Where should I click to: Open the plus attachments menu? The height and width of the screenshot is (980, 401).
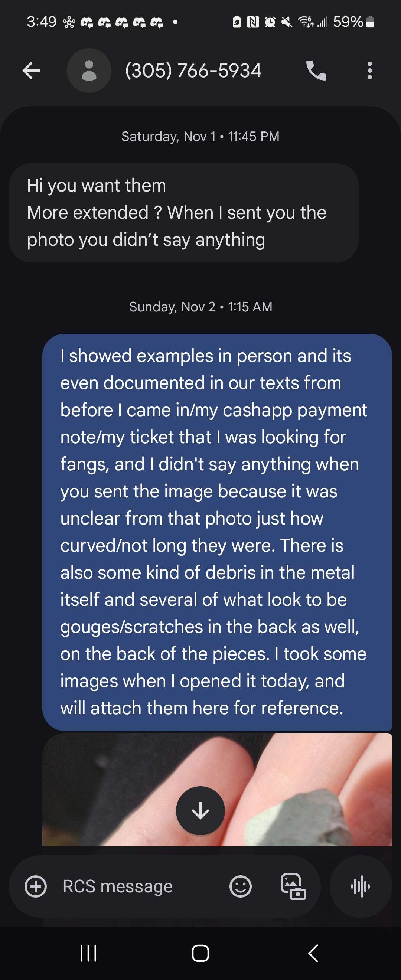click(x=36, y=886)
